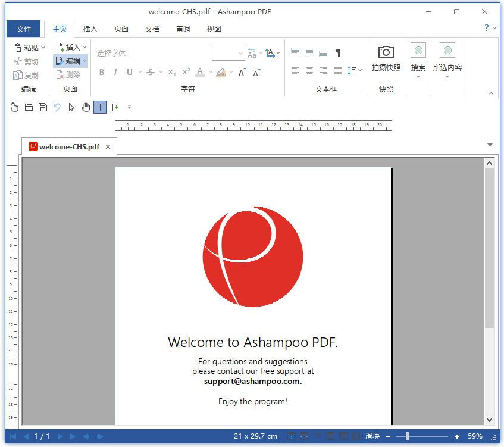Open the 文件 menu

23,29
